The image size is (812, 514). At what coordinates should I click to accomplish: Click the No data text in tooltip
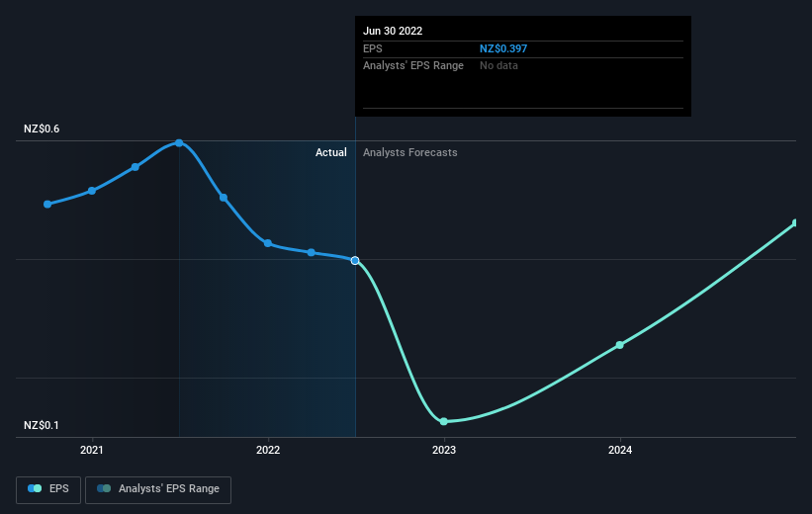pos(498,66)
